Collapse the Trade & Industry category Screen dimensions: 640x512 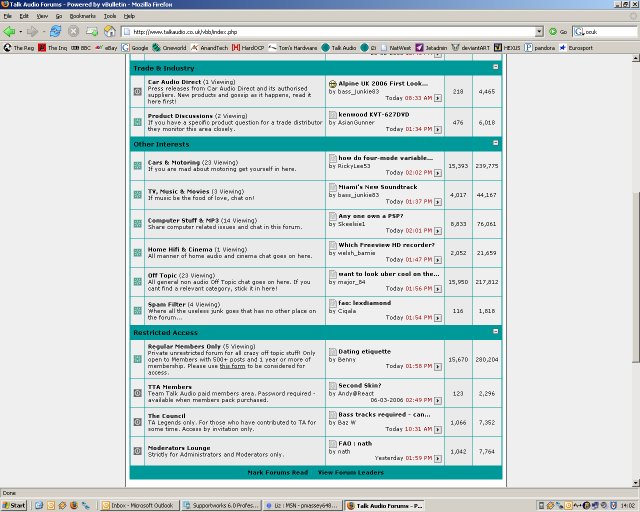[x=496, y=67]
